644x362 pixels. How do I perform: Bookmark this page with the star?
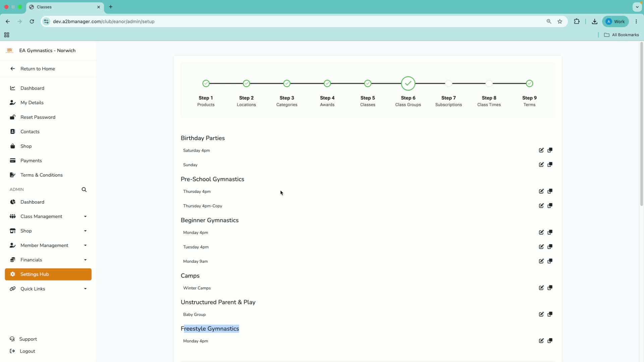[x=560, y=21]
